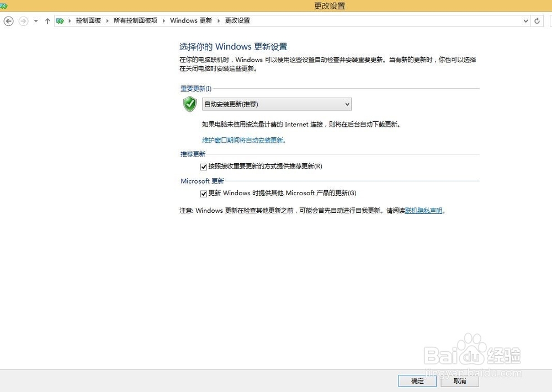
Task: Click the 取消 button
Action: point(460,381)
